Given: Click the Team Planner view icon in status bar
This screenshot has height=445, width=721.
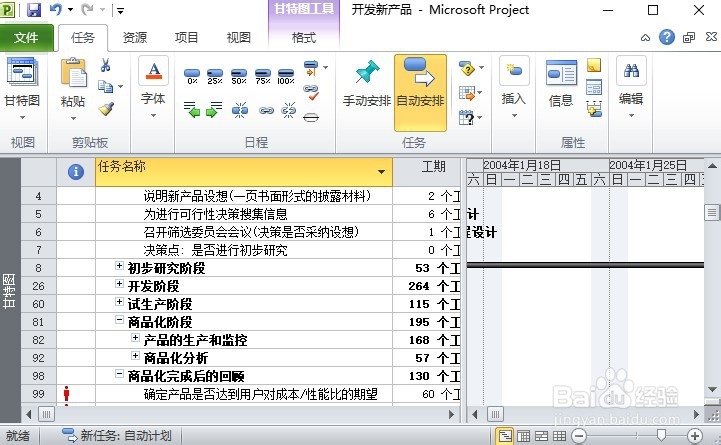Looking at the screenshot, I should click(541, 436).
